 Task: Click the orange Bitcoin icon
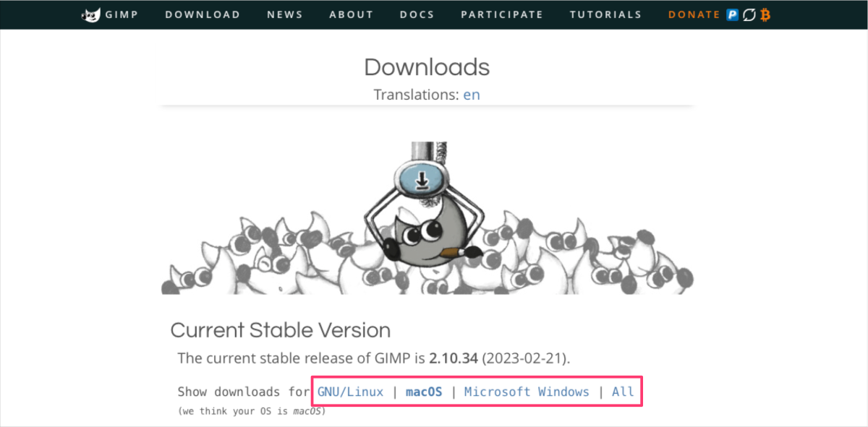tap(764, 14)
